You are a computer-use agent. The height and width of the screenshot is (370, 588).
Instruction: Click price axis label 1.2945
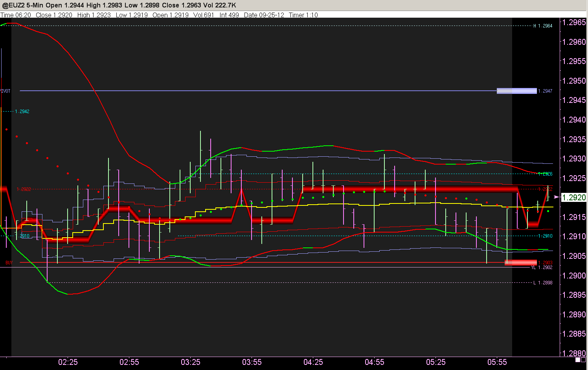[574, 100]
